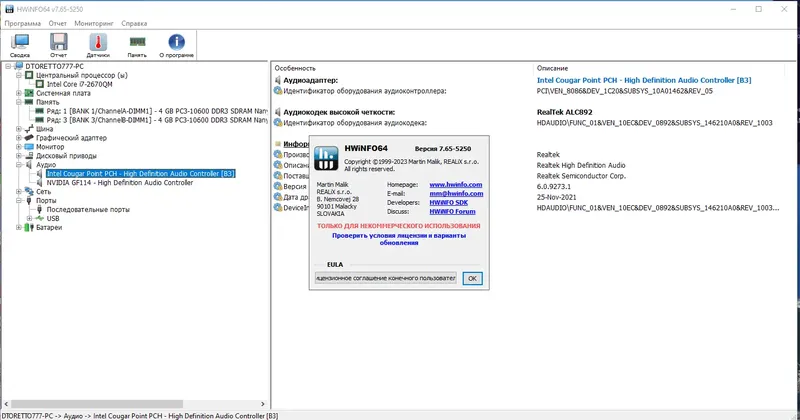Click the end-user license agreement button
800x420 pixels.
point(386,278)
